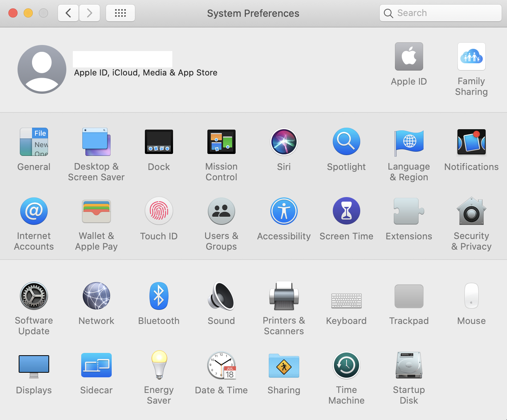The width and height of the screenshot is (507, 420).
Task: Open Energy Saver preferences
Action: [159, 365]
